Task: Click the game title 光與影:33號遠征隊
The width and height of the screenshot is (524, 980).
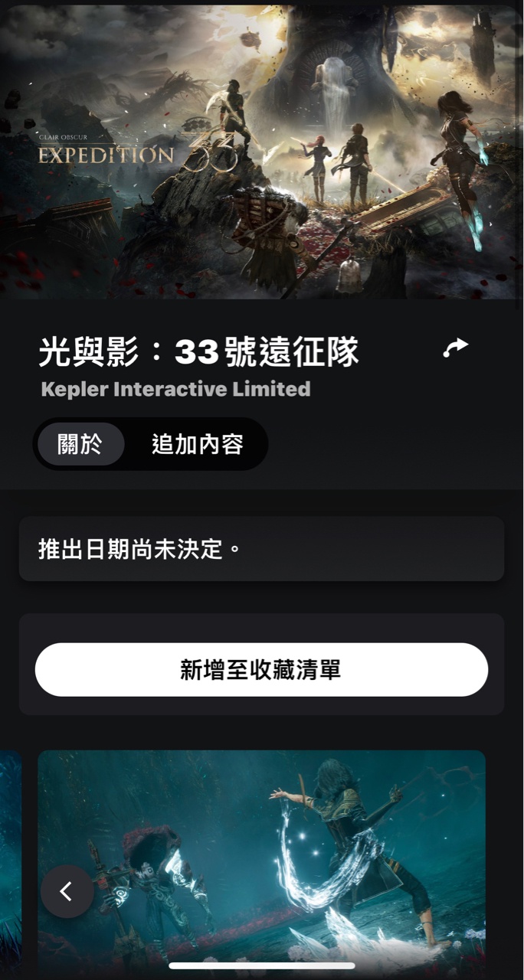Action: click(x=198, y=351)
